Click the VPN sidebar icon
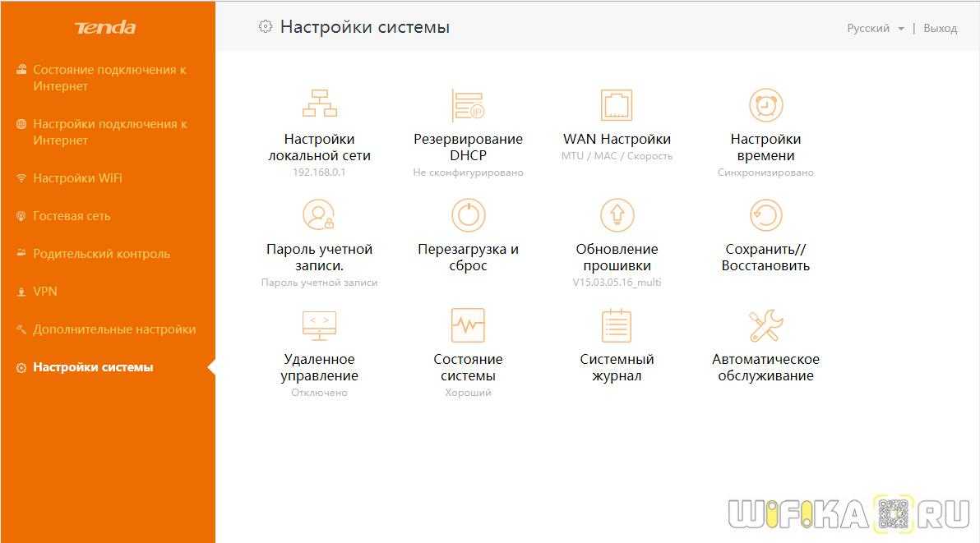Image resolution: width=980 pixels, height=543 pixels. (x=21, y=292)
